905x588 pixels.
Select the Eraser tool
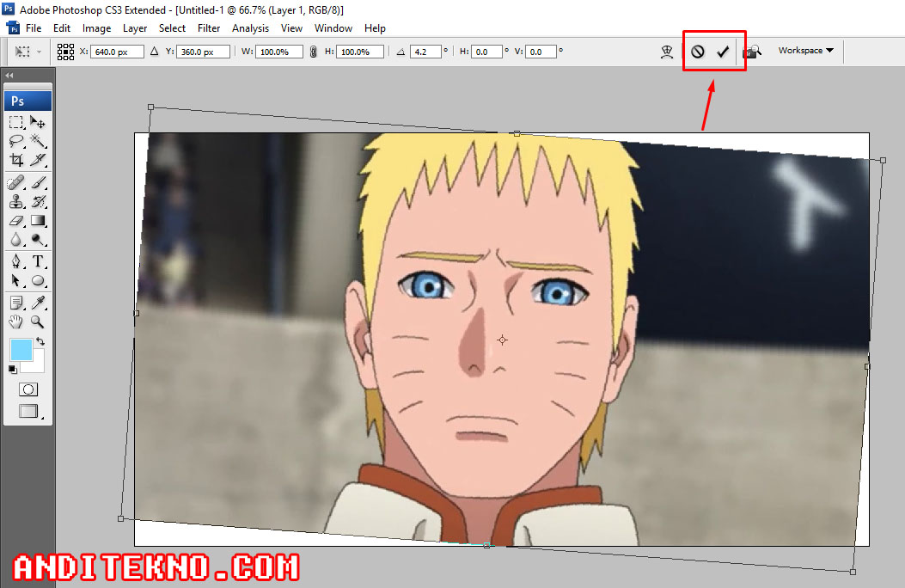pos(16,220)
